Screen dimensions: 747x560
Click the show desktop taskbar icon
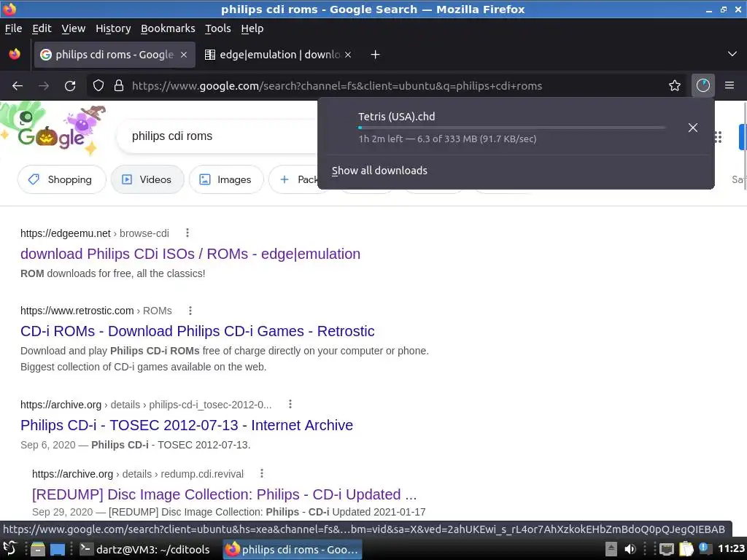(x=58, y=549)
